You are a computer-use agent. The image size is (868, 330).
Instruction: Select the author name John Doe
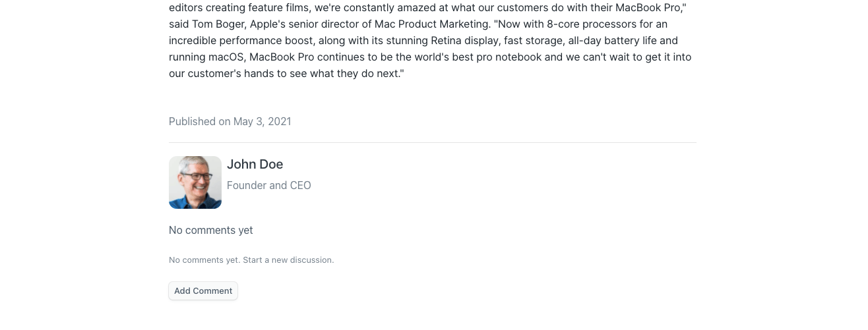[255, 164]
